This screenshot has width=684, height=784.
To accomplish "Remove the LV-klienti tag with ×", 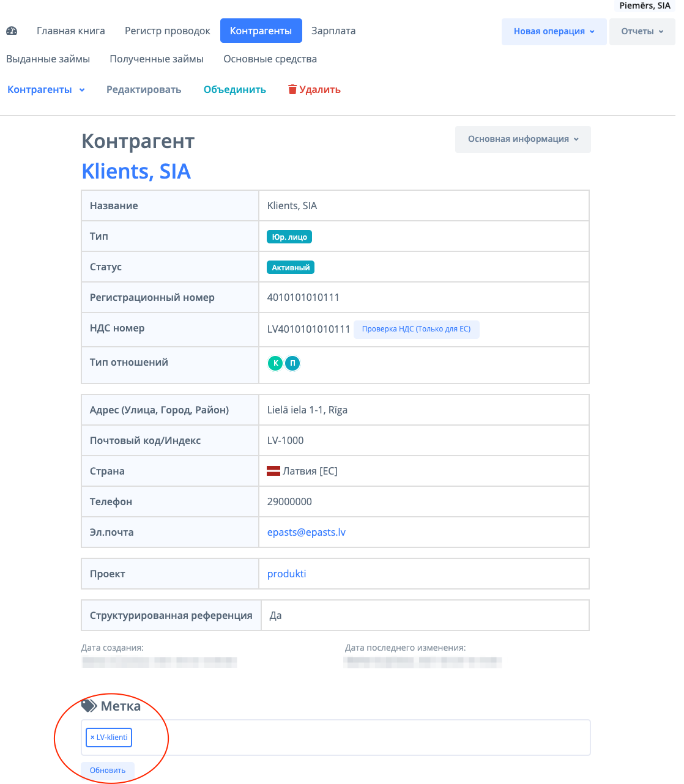I will pos(92,738).
